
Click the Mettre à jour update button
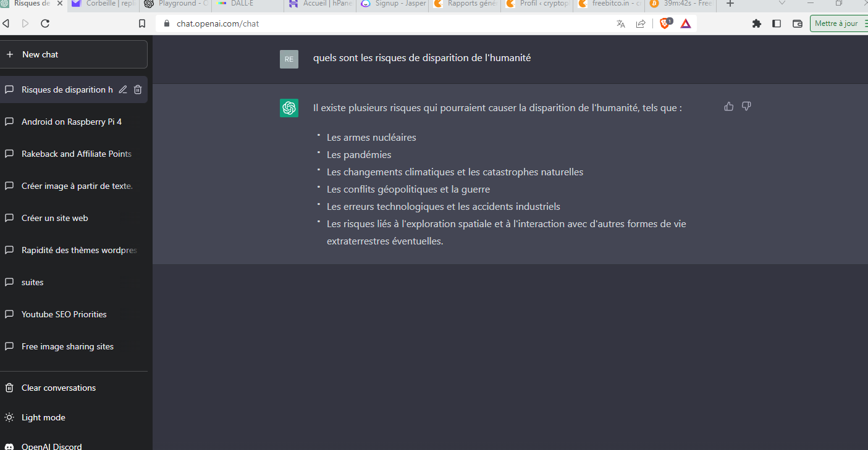click(x=836, y=23)
